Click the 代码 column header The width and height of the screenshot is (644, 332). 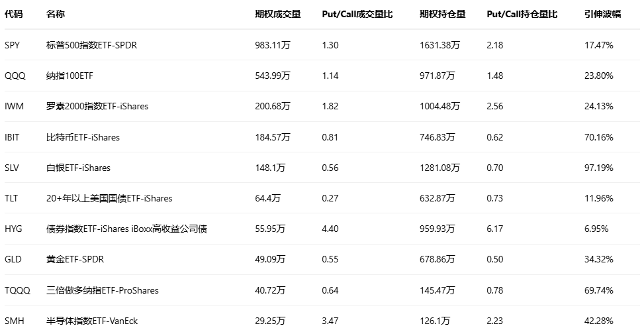pyautogui.click(x=13, y=15)
